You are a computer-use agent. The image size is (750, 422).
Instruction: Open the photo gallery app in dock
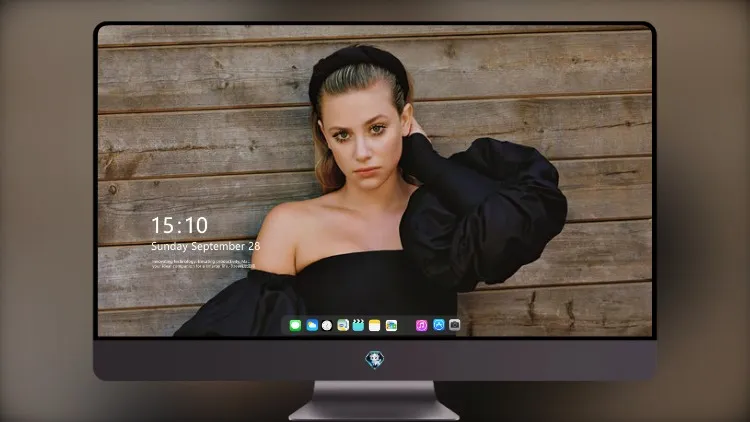[391, 325]
